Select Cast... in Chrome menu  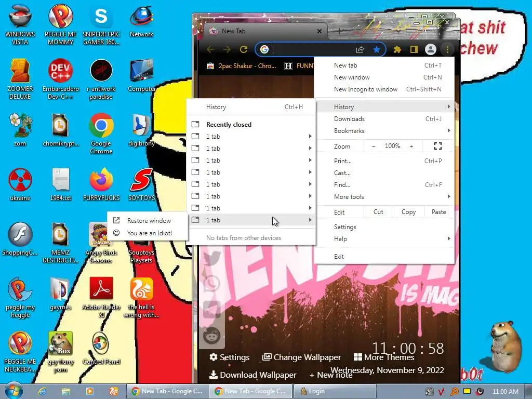click(x=385, y=172)
